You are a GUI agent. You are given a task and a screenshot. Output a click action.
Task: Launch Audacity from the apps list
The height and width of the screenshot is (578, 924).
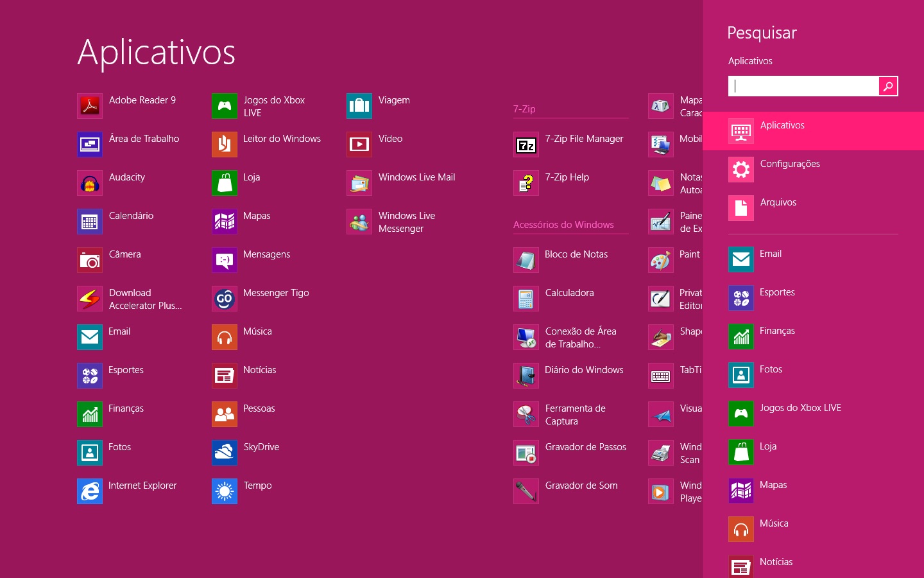click(90, 183)
